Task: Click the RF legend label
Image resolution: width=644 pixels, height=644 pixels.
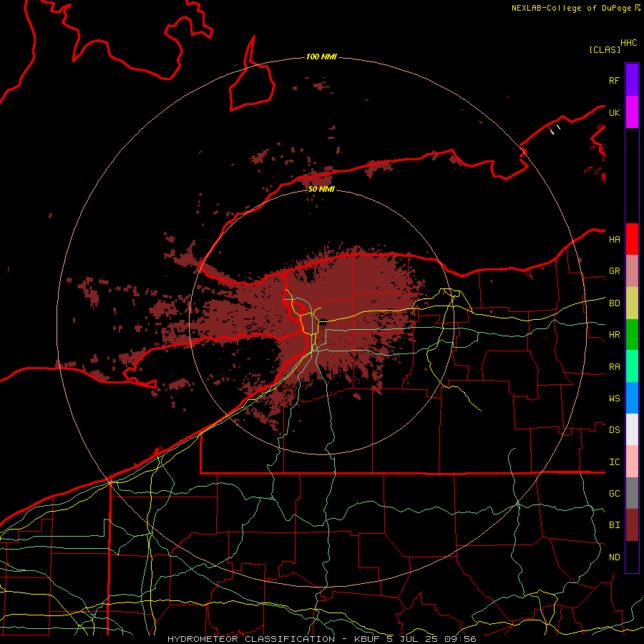Action: click(615, 80)
